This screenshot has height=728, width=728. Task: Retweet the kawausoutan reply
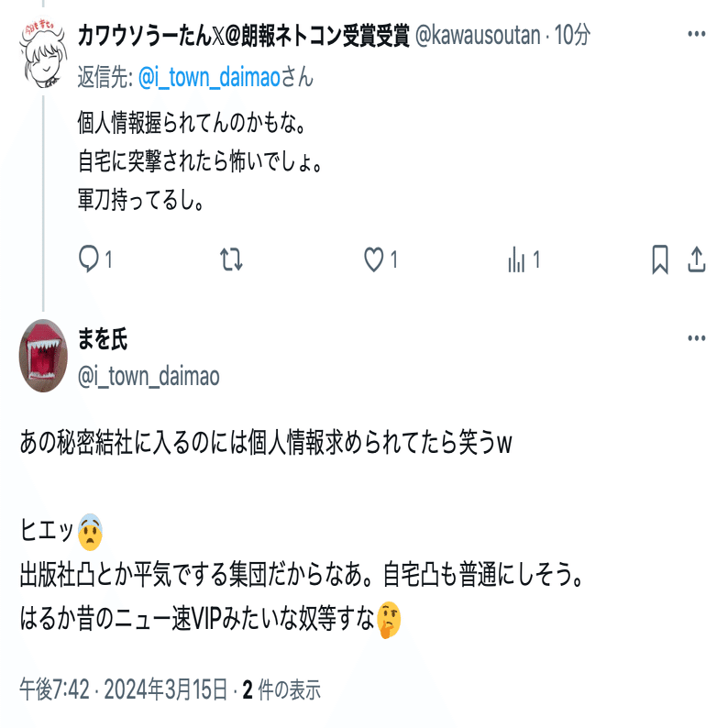click(231, 259)
